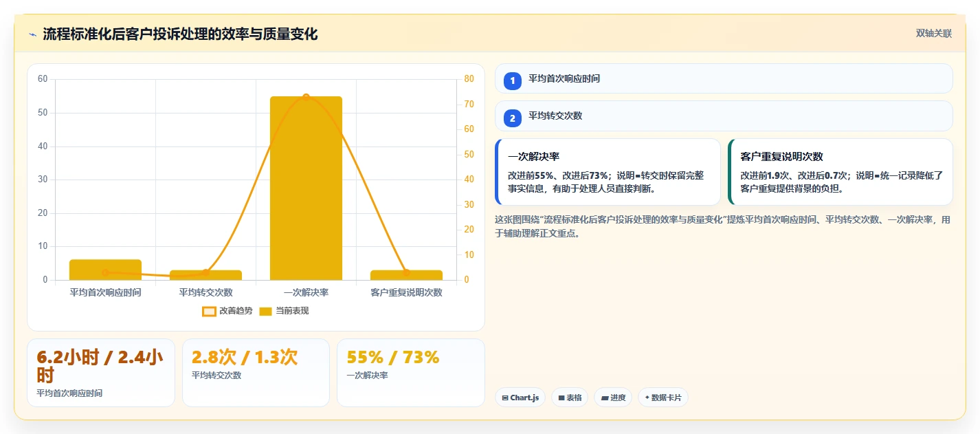This screenshot has width=980, height=434.
Task: Toggle the 改善趋势 legend item
Action: tap(227, 311)
